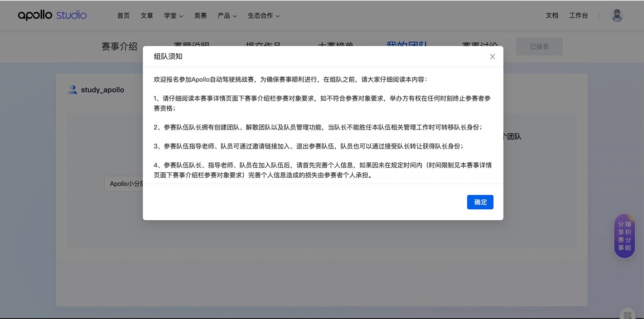Image resolution: width=644 pixels, height=319 pixels.
Task: Expand the 学堂 dropdown menu
Action: 174,16
